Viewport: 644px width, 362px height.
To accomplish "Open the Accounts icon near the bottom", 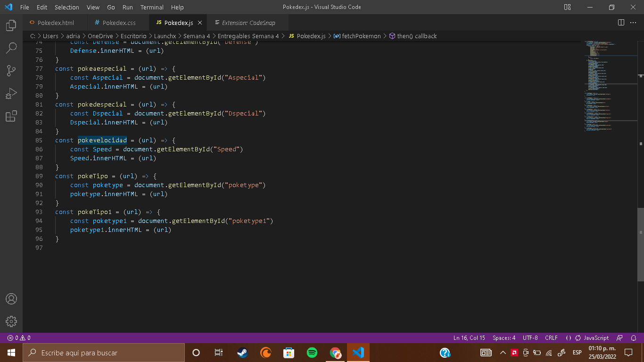I will (x=11, y=298).
